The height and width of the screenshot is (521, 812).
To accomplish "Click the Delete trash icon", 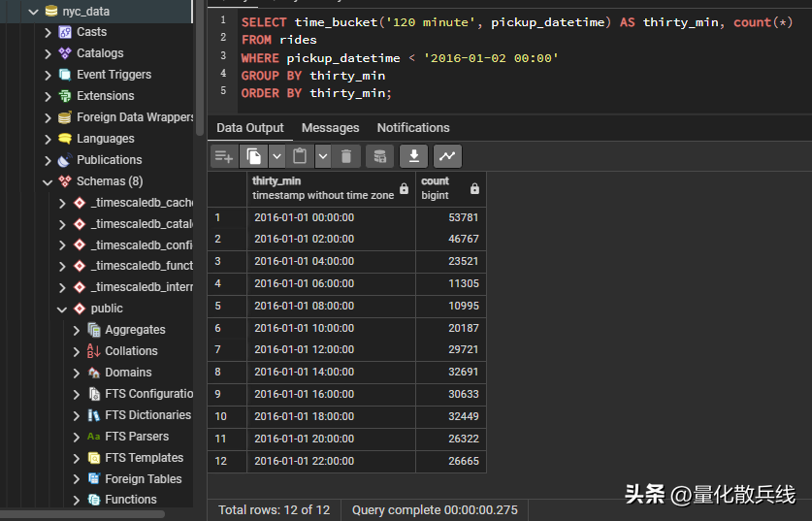I will click(346, 156).
